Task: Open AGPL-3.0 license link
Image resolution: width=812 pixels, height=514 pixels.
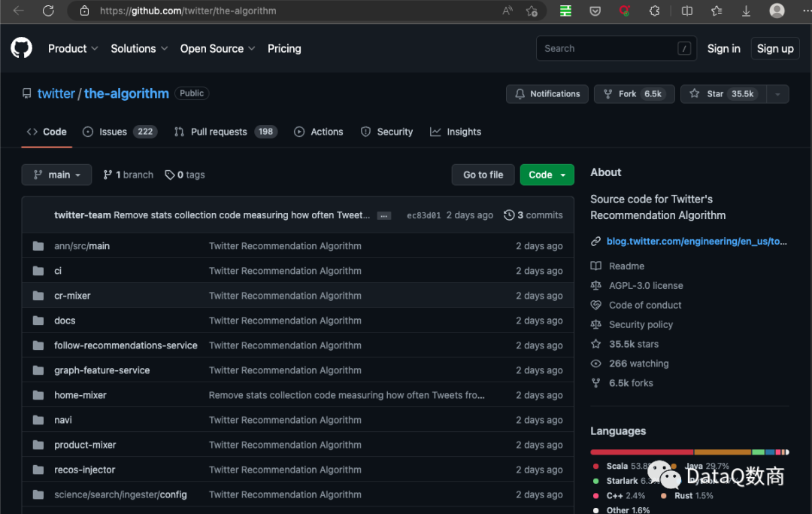Action: [x=637, y=285]
